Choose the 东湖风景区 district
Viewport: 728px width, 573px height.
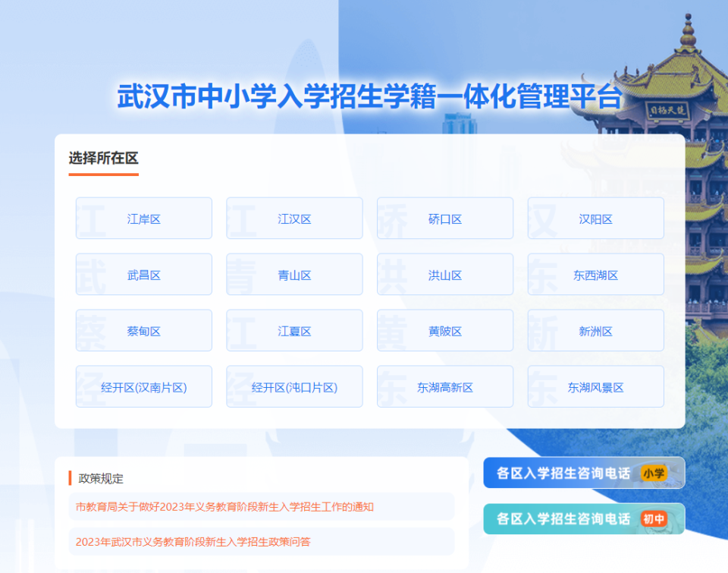click(x=595, y=387)
